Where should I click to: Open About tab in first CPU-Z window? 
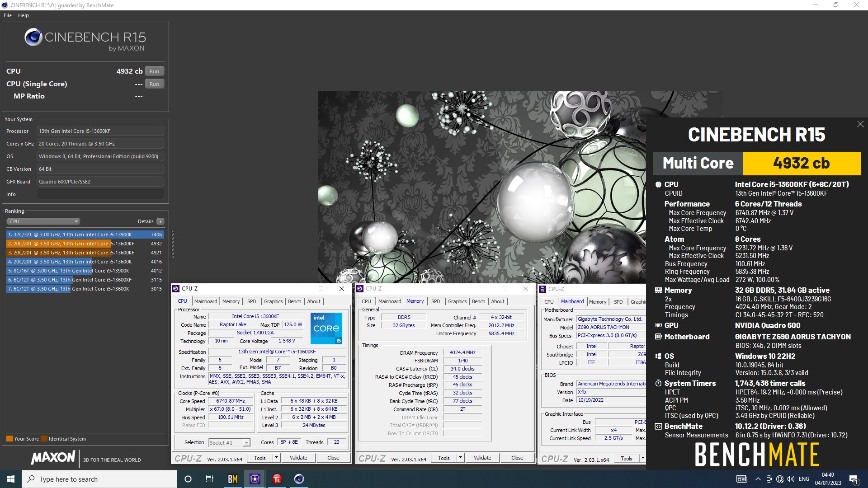(x=314, y=301)
